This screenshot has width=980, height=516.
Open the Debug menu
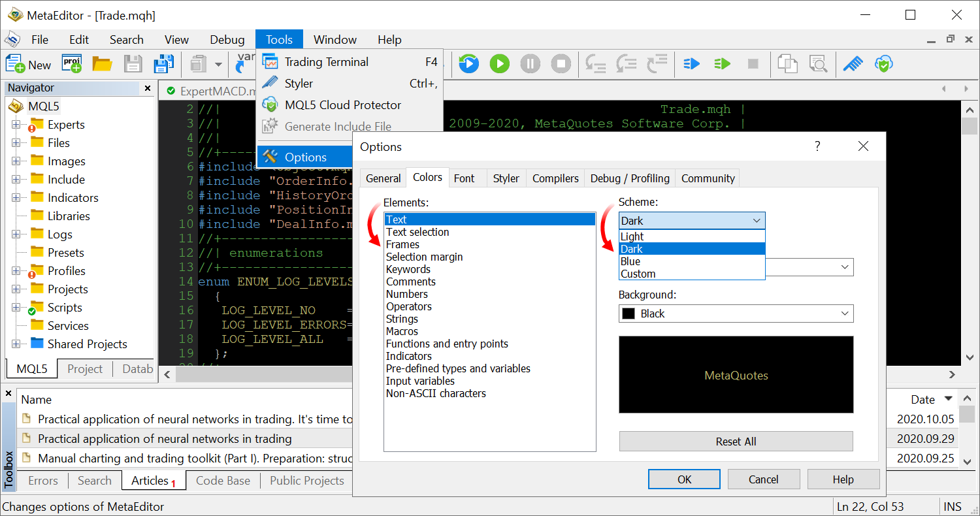tap(227, 40)
